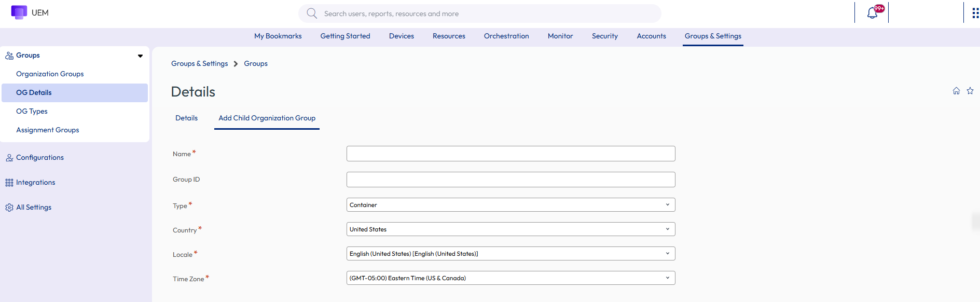Open the Resources menu
The height and width of the screenshot is (302, 980).
pyautogui.click(x=449, y=36)
